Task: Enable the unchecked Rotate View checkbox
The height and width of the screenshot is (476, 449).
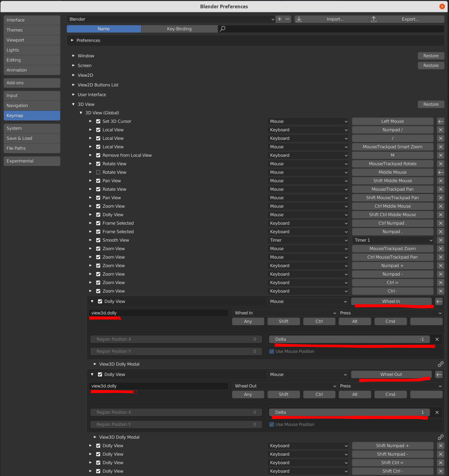Action: 98,172
